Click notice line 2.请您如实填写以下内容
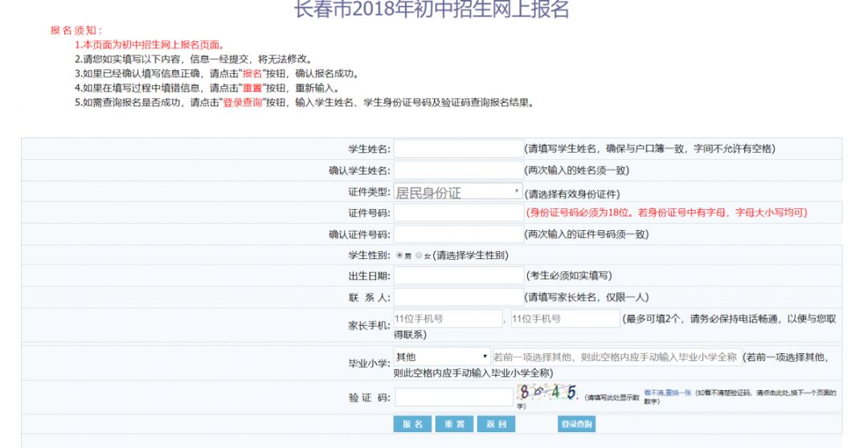The height and width of the screenshot is (448, 868). pyautogui.click(x=194, y=60)
